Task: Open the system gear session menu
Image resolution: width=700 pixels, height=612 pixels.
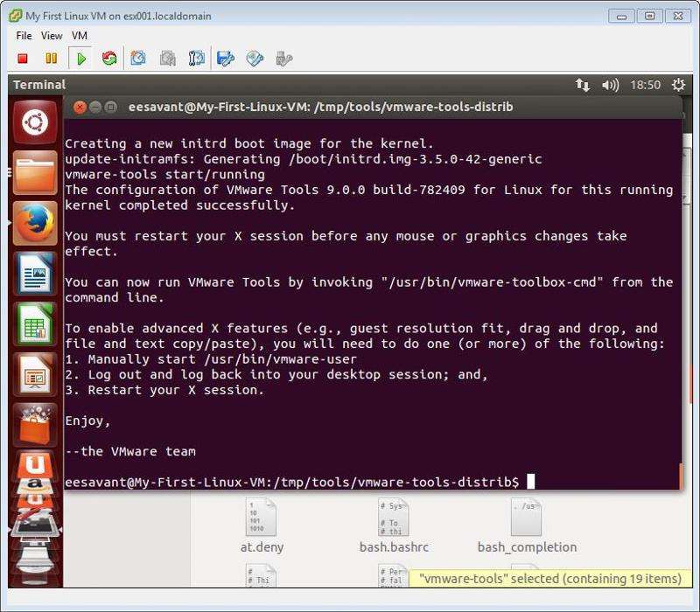Action: (679, 85)
